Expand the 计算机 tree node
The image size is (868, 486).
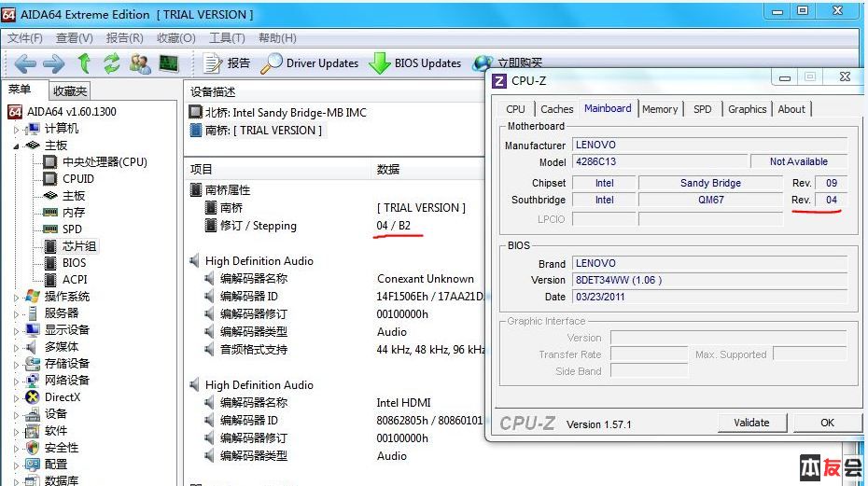coord(16,130)
